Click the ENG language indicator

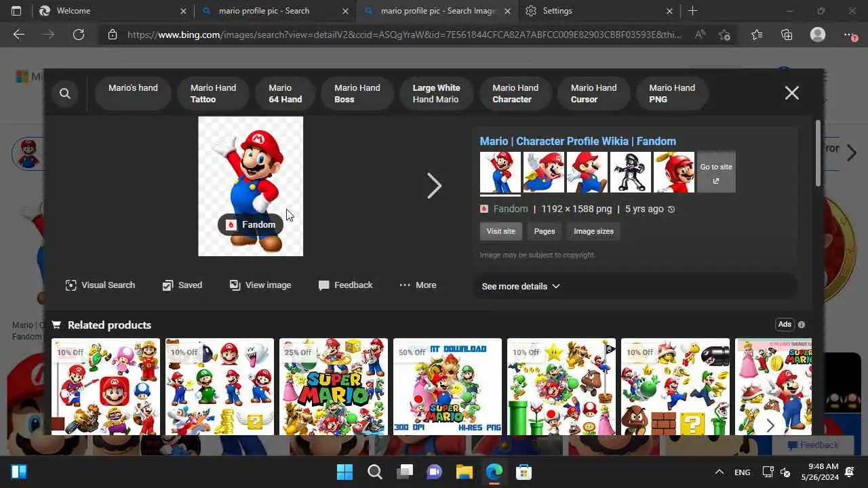(x=742, y=472)
